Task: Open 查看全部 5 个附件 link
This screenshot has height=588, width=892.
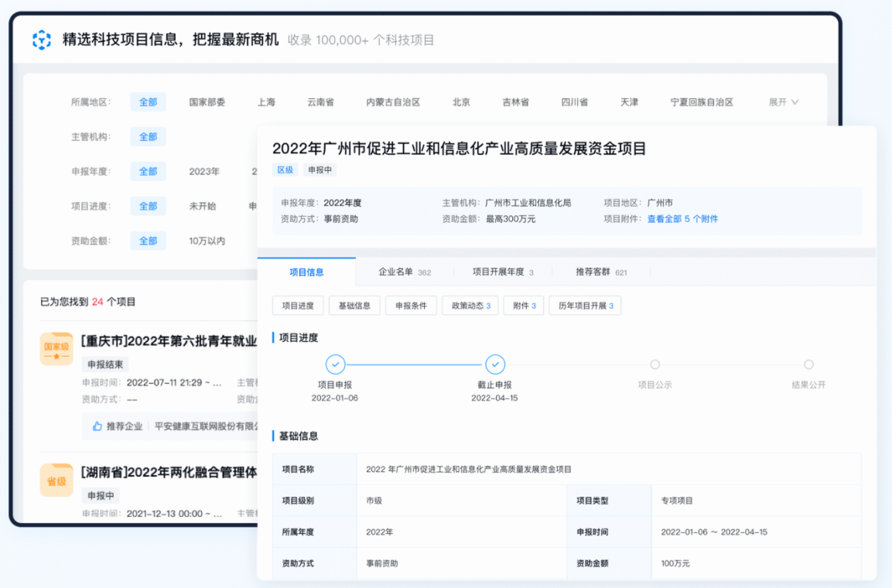Action: pyautogui.click(x=682, y=219)
